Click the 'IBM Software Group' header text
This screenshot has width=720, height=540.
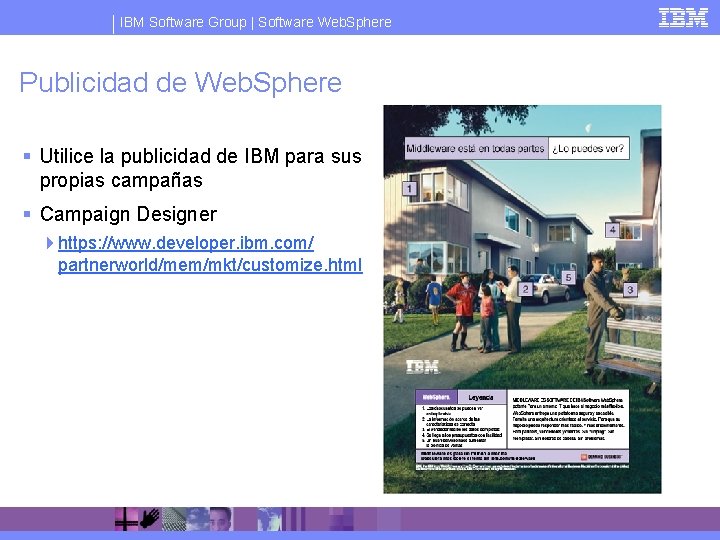point(183,22)
